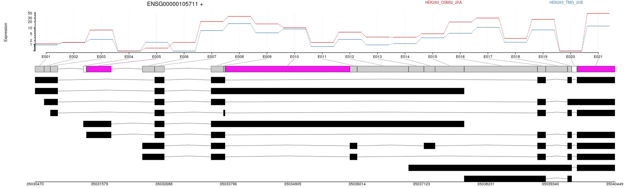Select exon label E007
The width and height of the screenshot is (644, 188).
click(212, 57)
